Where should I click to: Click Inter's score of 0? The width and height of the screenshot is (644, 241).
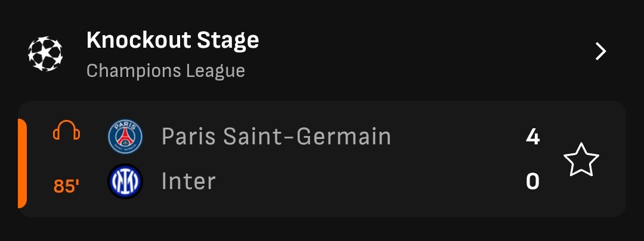532,181
